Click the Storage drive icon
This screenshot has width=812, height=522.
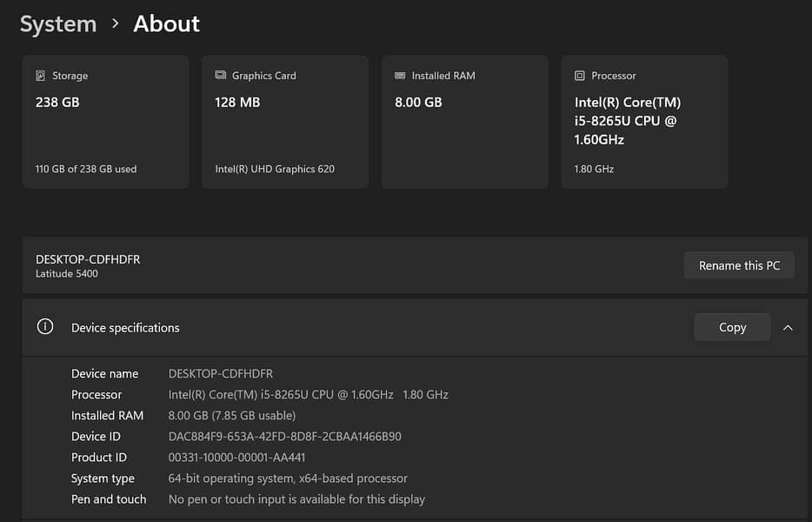tap(40, 76)
